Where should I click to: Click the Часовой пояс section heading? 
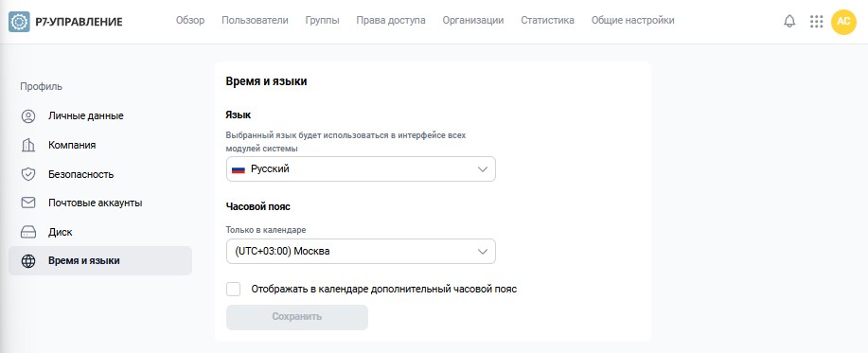pos(258,206)
